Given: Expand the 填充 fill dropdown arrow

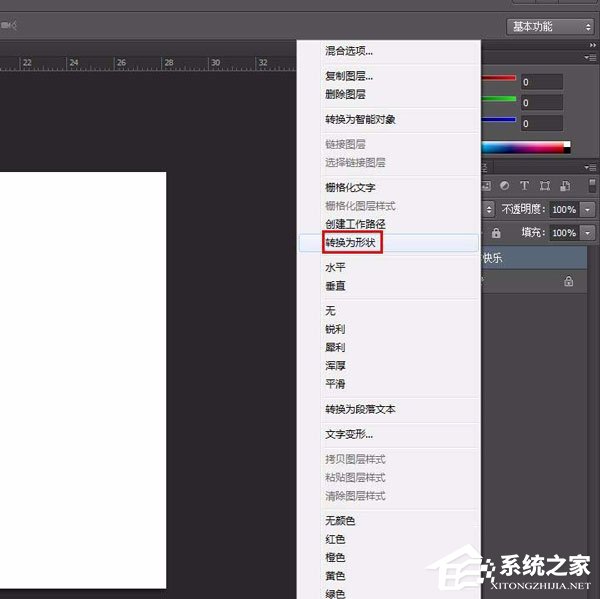Looking at the screenshot, I should (587, 233).
